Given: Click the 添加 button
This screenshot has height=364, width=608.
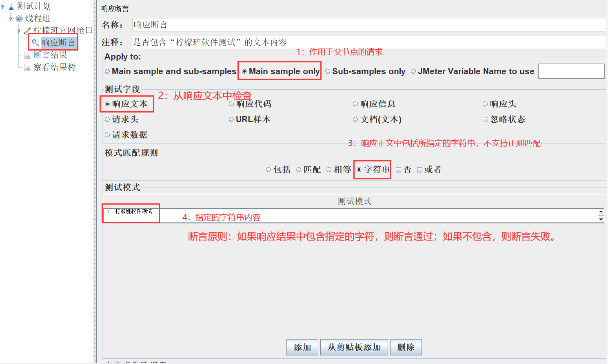Looking at the screenshot, I should (x=302, y=347).
